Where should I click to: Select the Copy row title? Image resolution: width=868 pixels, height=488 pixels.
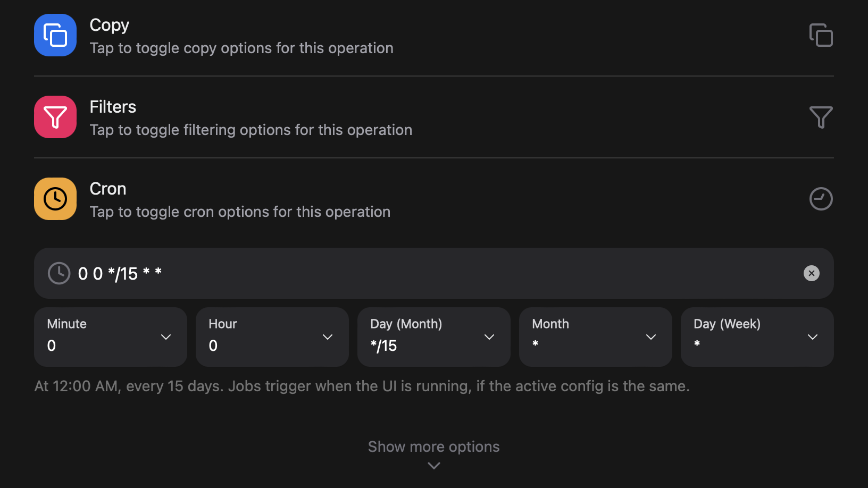[110, 25]
